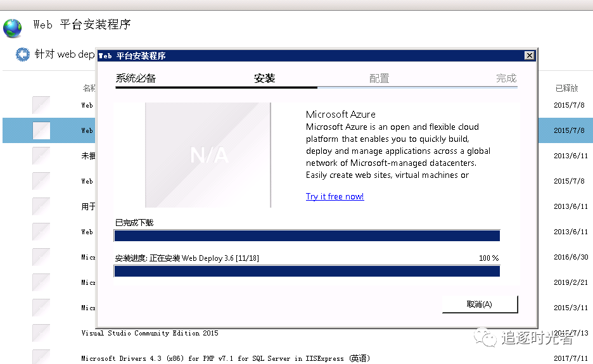Select the 配置 step tab
The height and width of the screenshot is (364, 593).
tap(379, 78)
